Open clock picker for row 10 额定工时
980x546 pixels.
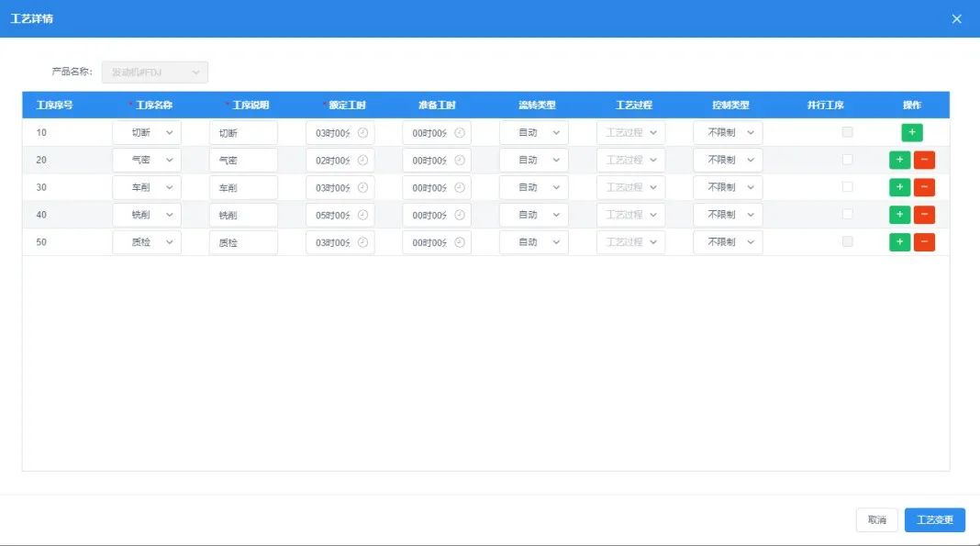click(x=362, y=132)
